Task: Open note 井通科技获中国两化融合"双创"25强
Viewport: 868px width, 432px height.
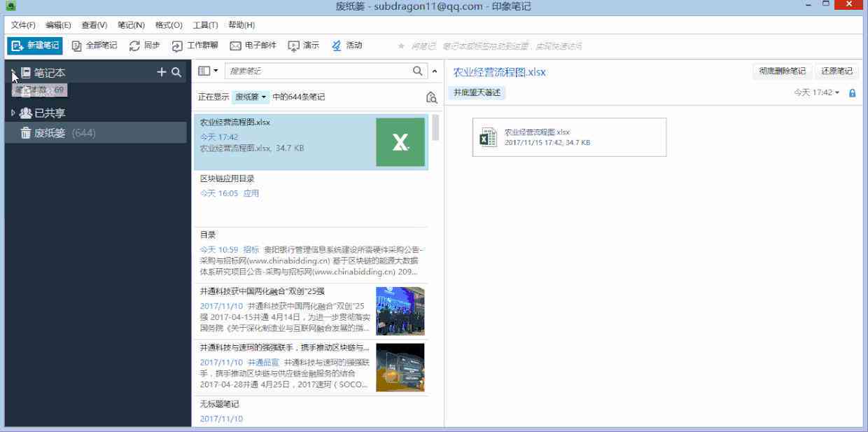Action: point(311,312)
